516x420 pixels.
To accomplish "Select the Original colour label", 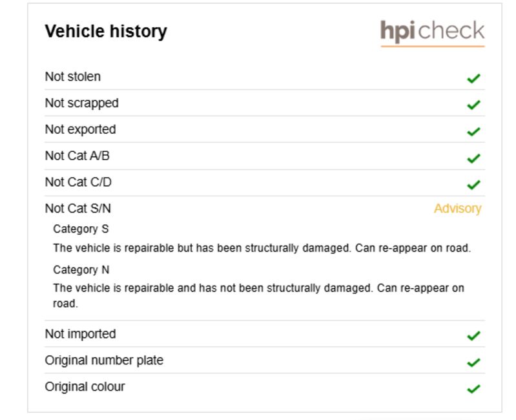I will coord(85,386).
